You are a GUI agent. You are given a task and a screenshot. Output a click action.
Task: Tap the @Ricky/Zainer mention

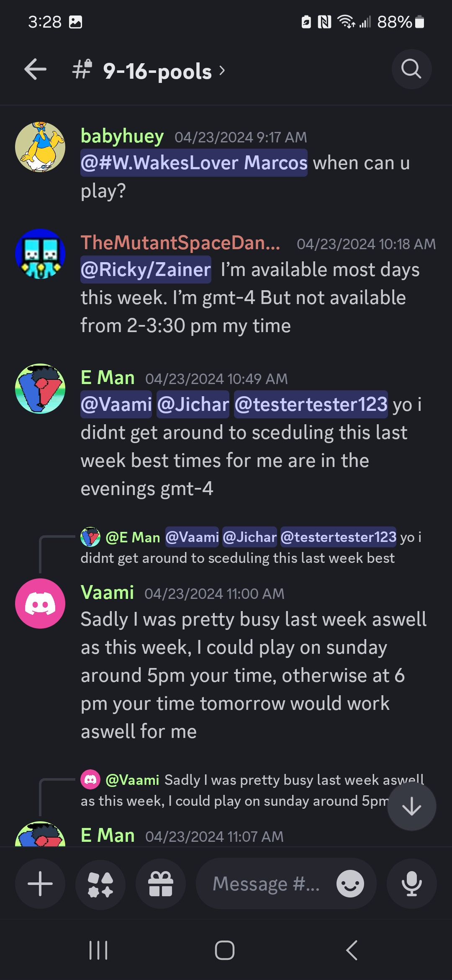coord(146,270)
